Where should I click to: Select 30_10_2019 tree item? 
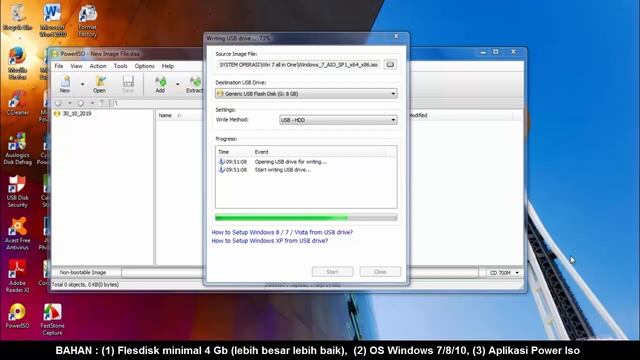pos(77,114)
